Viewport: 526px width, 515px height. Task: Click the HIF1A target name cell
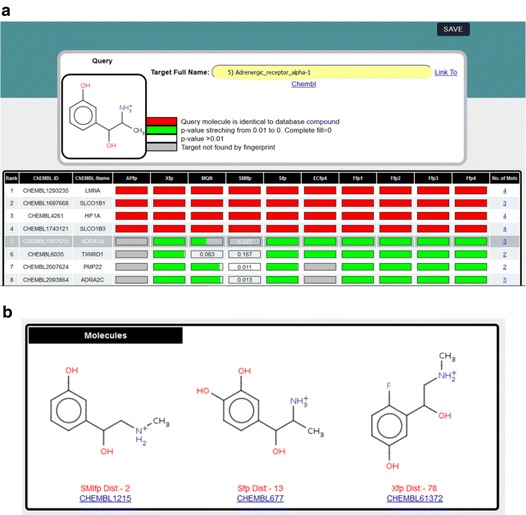[92, 216]
